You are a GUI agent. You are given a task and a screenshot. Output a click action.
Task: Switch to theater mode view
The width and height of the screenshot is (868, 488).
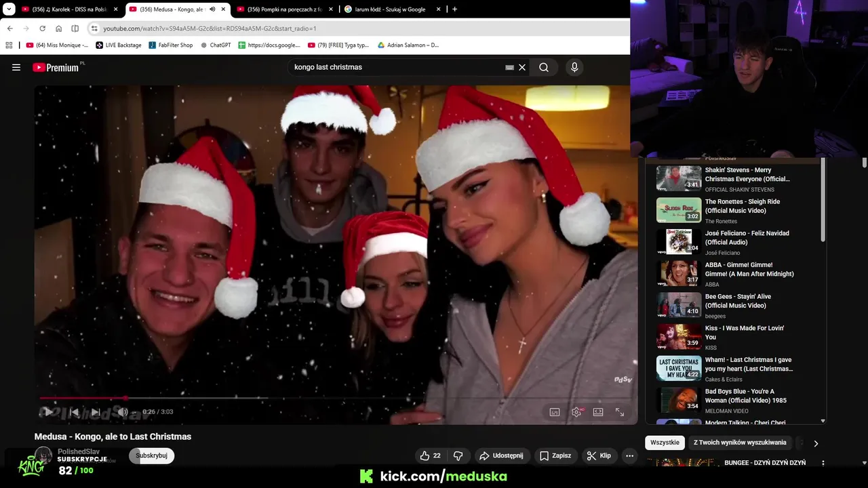[x=598, y=411]
